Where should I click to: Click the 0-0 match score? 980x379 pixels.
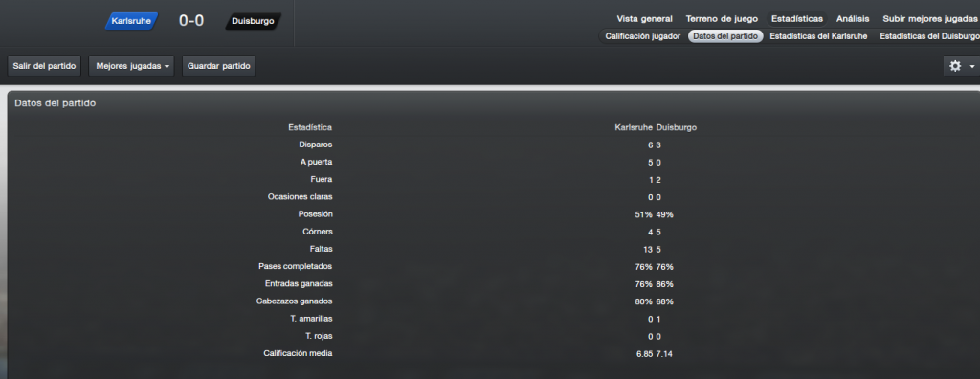191,21
